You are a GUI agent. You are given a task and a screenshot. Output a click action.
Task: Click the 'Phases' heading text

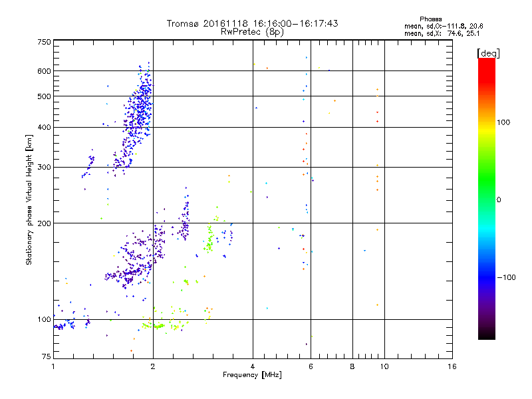(x=430, y=19)
